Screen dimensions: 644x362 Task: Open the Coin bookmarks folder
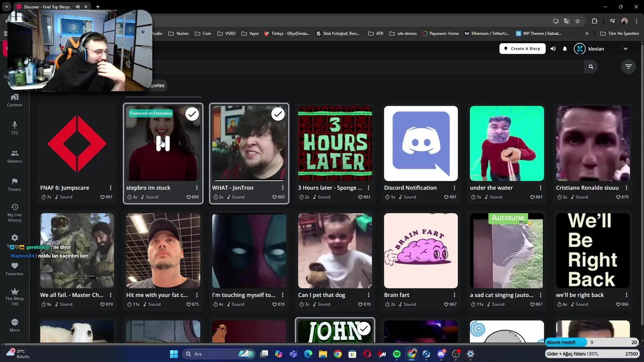coord(203,34)
